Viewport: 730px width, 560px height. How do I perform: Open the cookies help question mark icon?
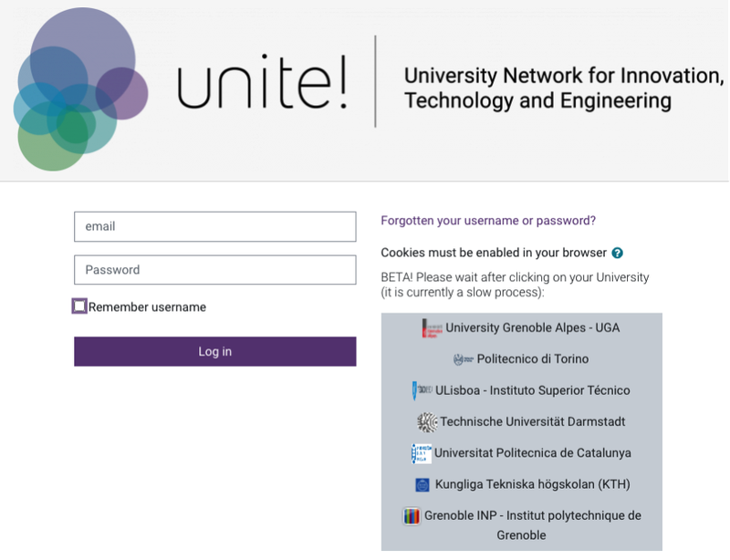pyautogui.click(x=618, y=253)
